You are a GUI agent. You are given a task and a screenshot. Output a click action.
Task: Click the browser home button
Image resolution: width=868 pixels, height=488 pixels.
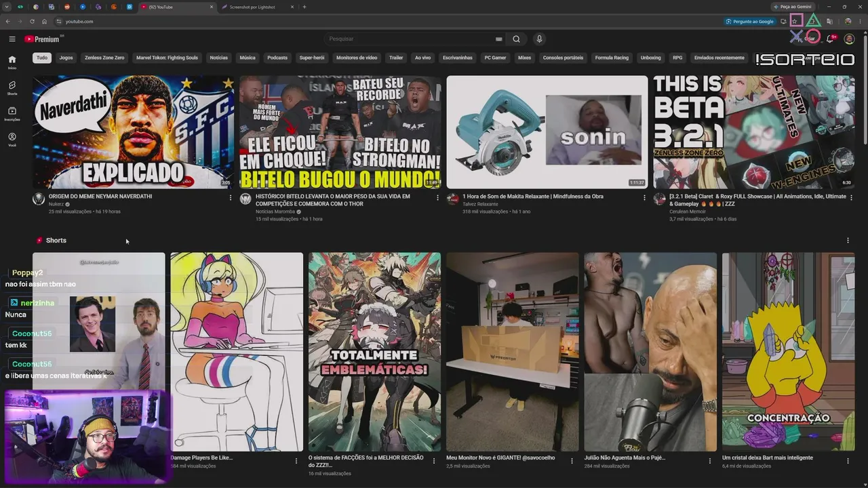click(44, 21)
